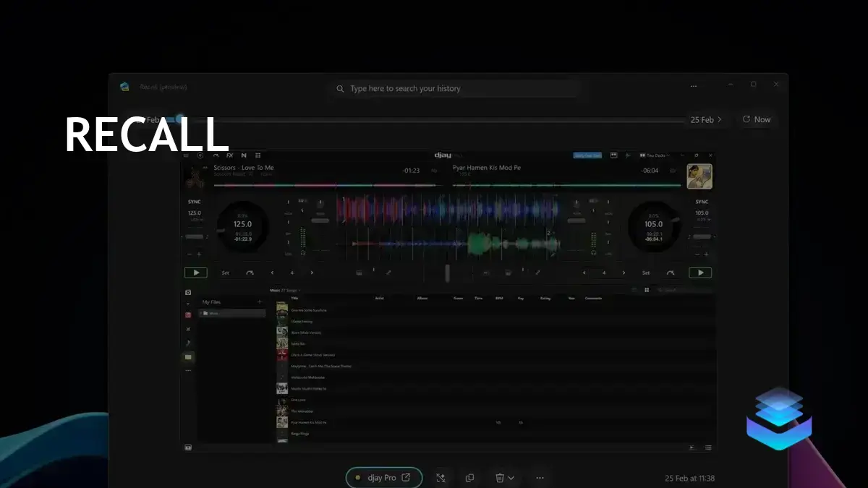Screen dimensions: 868x488
Task: Decrease right deck loop length
Action: [584, 273]
